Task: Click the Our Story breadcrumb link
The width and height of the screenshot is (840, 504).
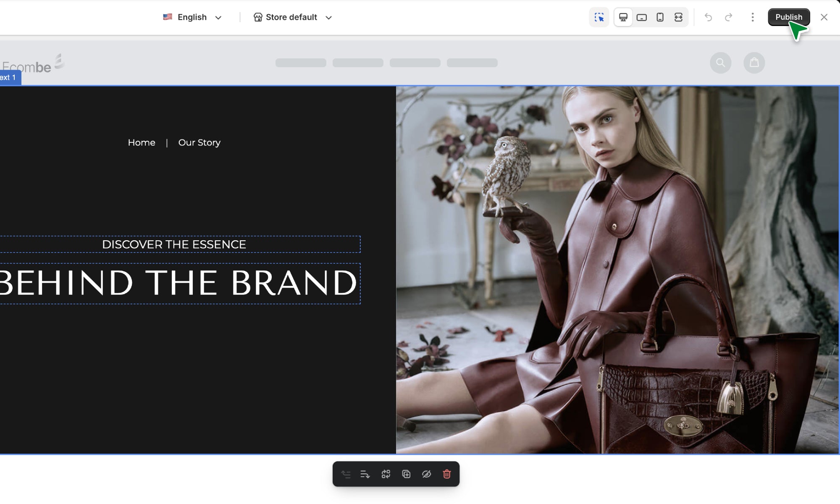Action: coord(199,143)
